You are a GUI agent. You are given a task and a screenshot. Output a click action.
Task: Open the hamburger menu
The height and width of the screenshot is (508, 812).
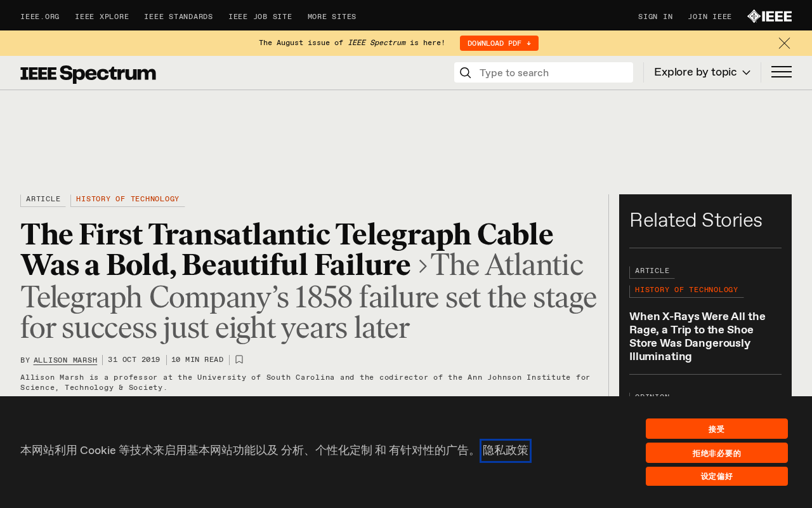tap(782, 72)
